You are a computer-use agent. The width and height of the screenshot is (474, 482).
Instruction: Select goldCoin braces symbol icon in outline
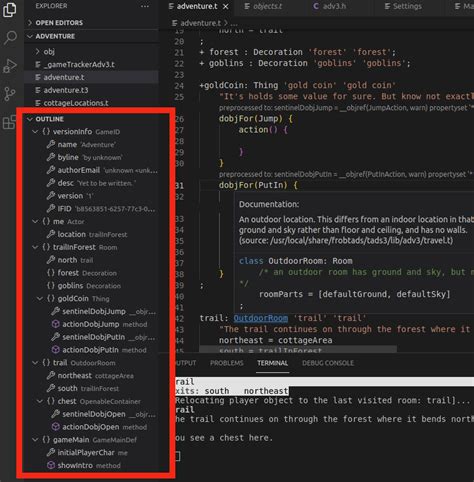point(51,298)
